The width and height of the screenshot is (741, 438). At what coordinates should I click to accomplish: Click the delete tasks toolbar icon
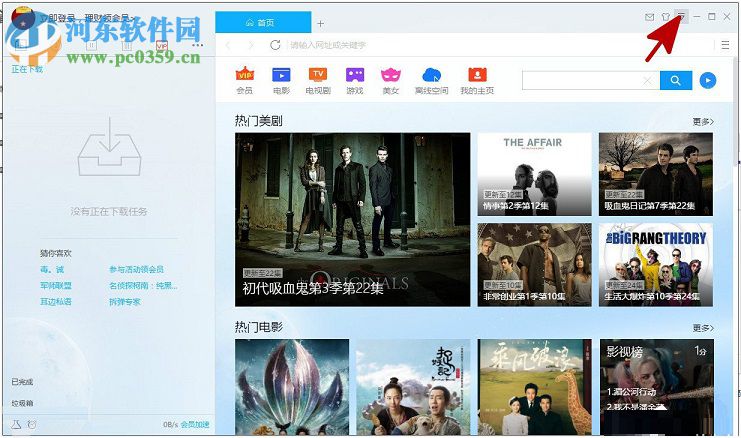tap(127, 45)
